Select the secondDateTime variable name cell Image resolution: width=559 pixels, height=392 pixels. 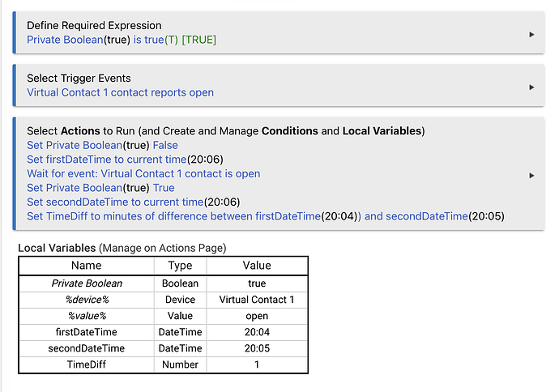click(x=86, y=348)
